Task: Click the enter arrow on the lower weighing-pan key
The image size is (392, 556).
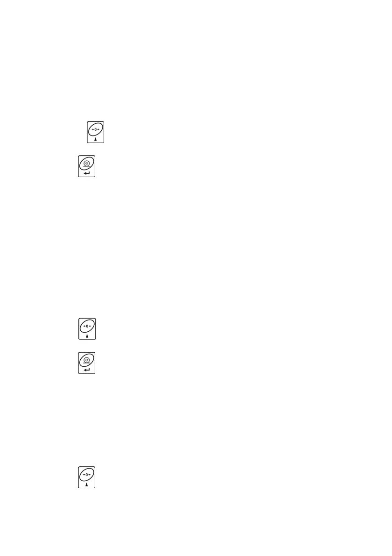Action: tap(87, 370)
